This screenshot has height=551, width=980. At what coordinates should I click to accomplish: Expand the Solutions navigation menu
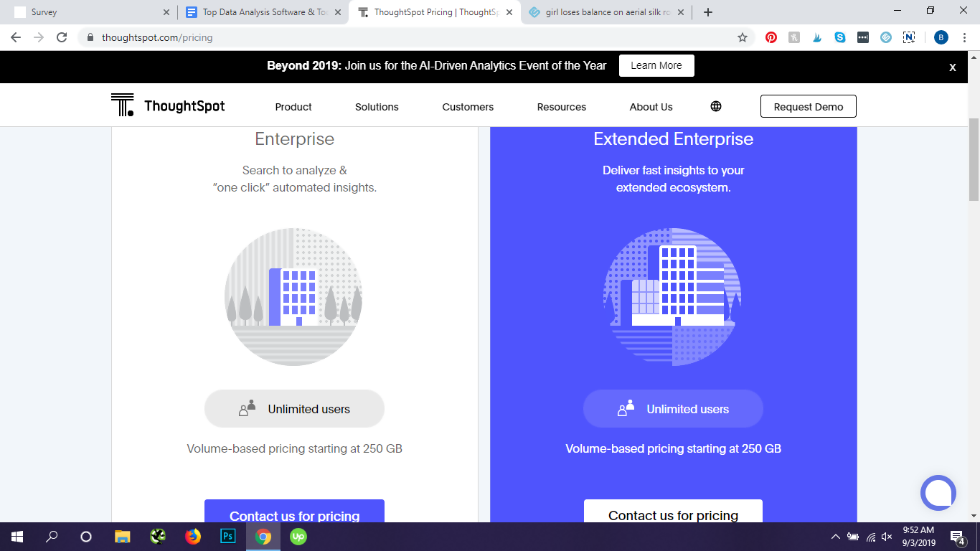(x=377, y=107)
